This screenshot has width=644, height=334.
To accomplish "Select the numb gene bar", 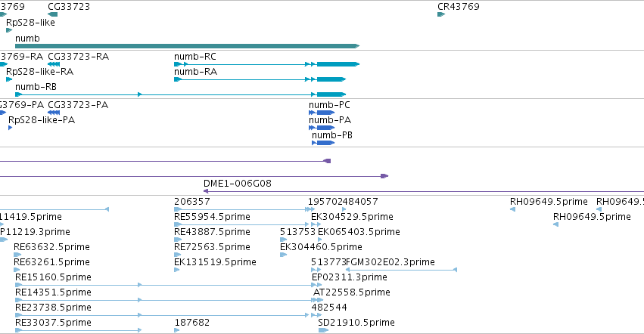I will pyautogui.click(x=187, y=46).
